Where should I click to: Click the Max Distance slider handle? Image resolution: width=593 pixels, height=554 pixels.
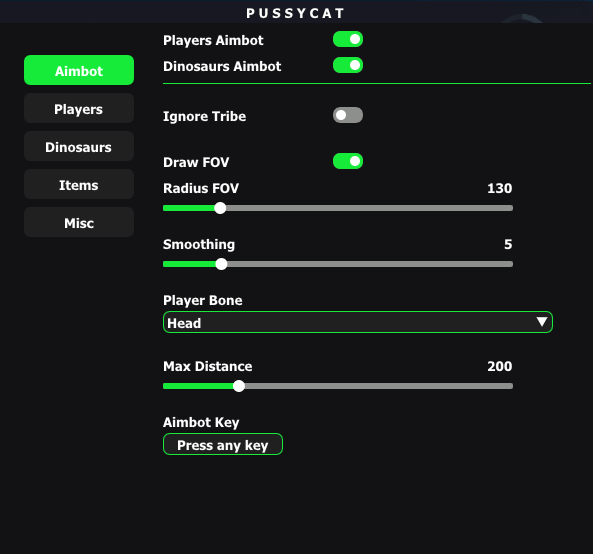(x=239, y=386)
